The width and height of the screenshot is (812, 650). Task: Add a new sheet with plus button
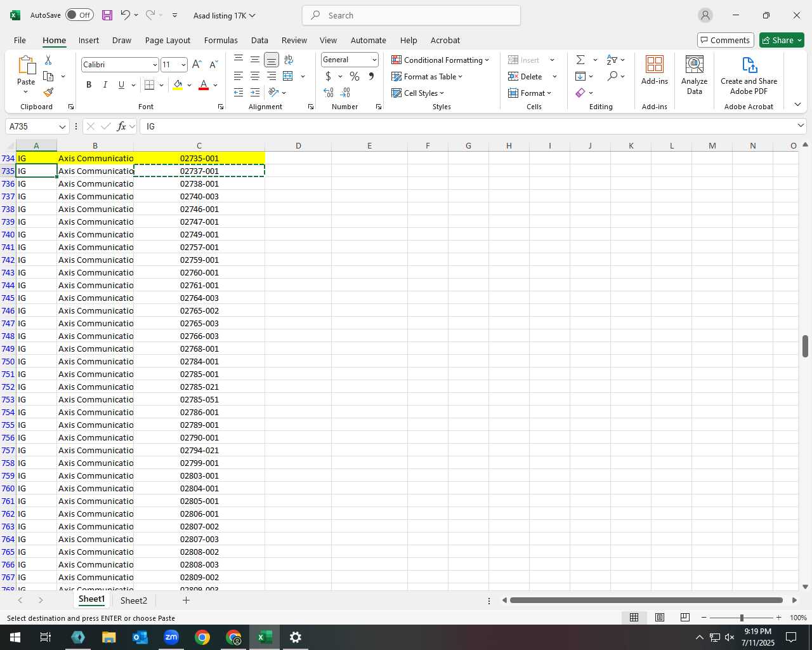click(x=186, y=600)
